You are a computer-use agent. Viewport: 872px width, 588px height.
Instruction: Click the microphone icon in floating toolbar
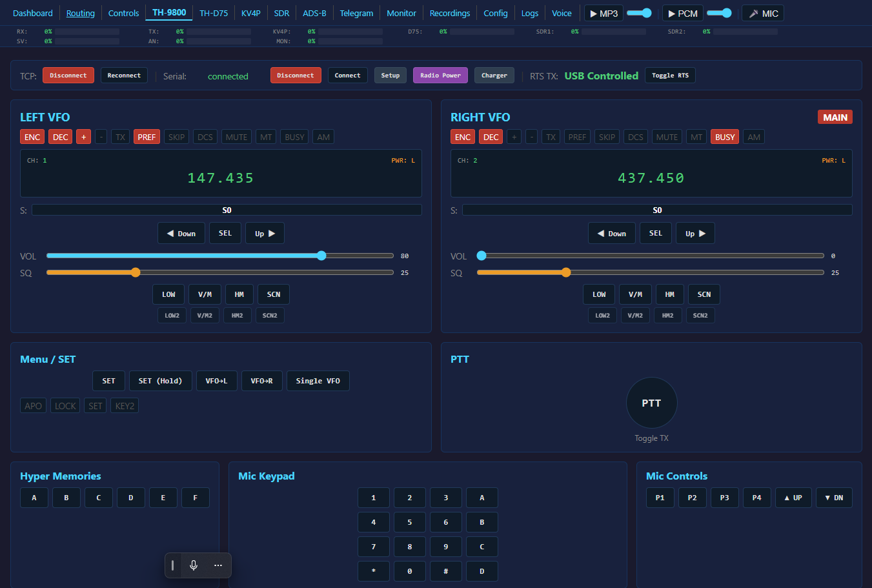[194, 565]
